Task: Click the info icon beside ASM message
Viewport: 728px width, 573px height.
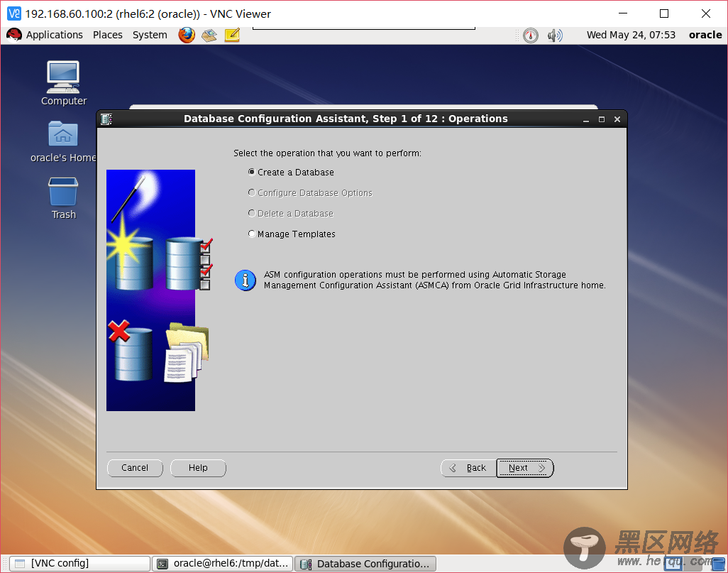Action: [246, 280]
